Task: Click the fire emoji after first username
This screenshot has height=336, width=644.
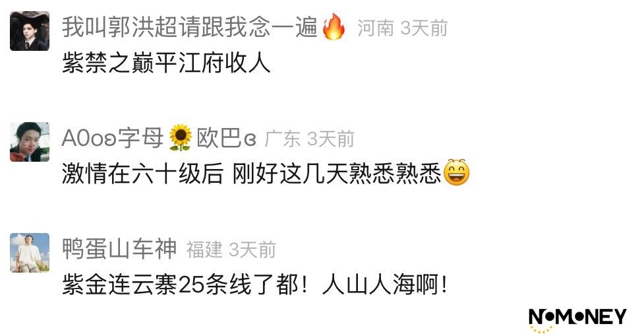Action: tap(334, 26)
